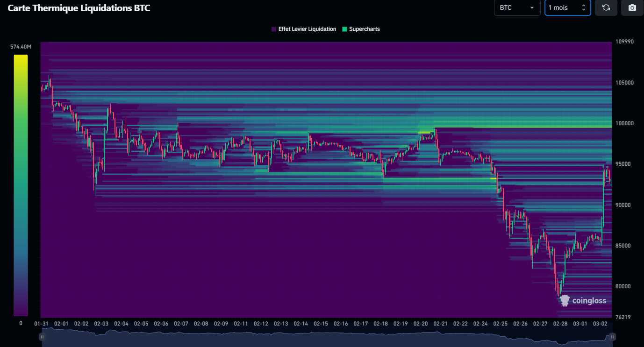The image size is (644, 347).
Task: Click the 'Carte Thermique Liquidations BTC' title
Action: 79,8
